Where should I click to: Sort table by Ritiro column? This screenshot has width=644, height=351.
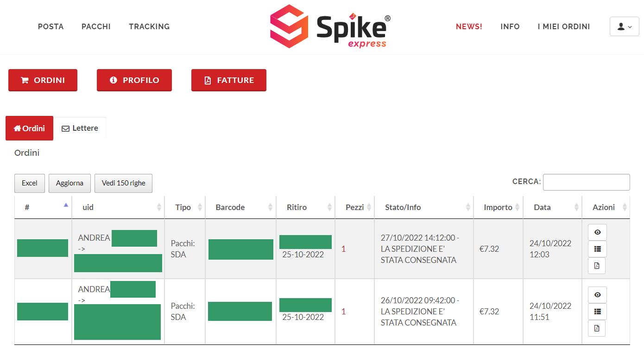(305, 207)
